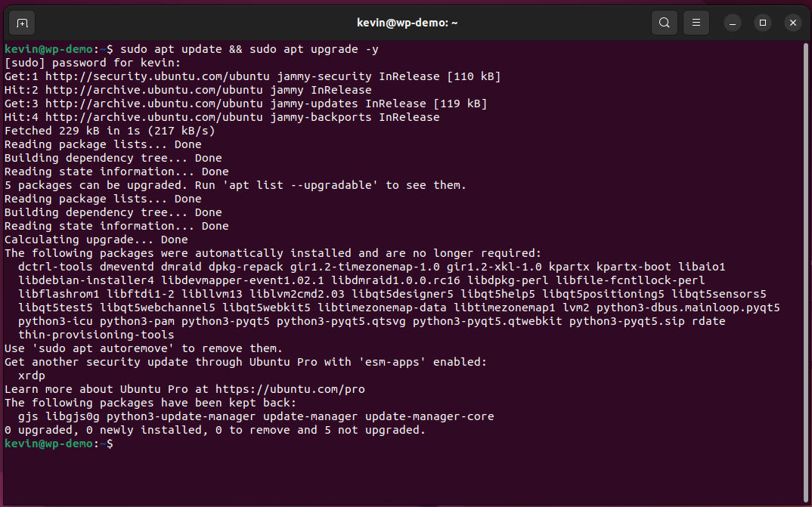This screenshot has height=507, width=812.
Task: Click package name 'thin-provisioning-tools'
Action: coord(96,335)
